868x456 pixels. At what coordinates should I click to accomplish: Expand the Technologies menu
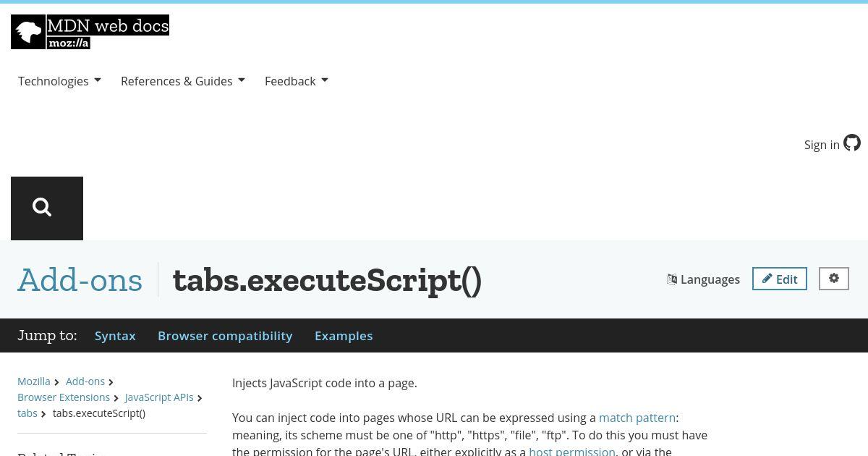point(59,81)
